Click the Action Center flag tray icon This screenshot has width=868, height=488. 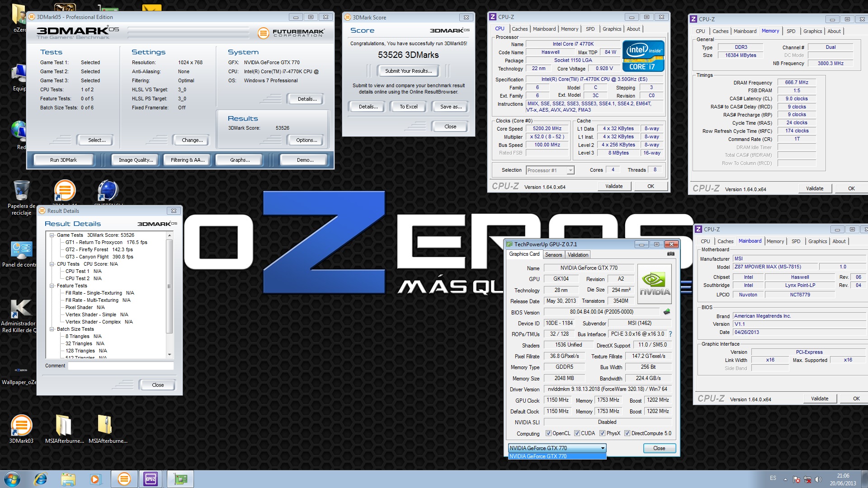(797, 479)
